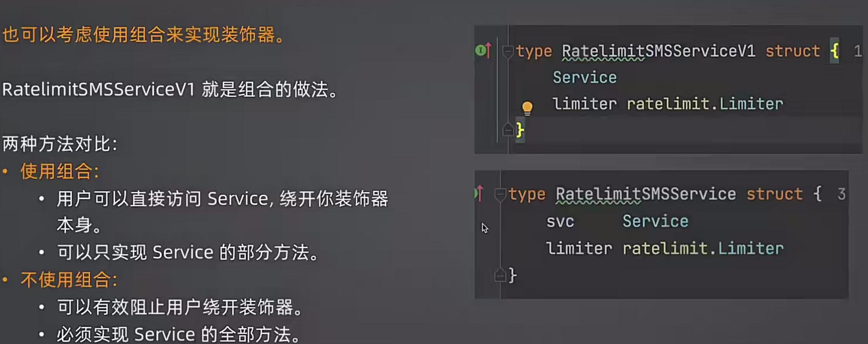
Task: Click the closing fold marker of RatelimitSMSServiceV1
Action: [x=508, y=129]
